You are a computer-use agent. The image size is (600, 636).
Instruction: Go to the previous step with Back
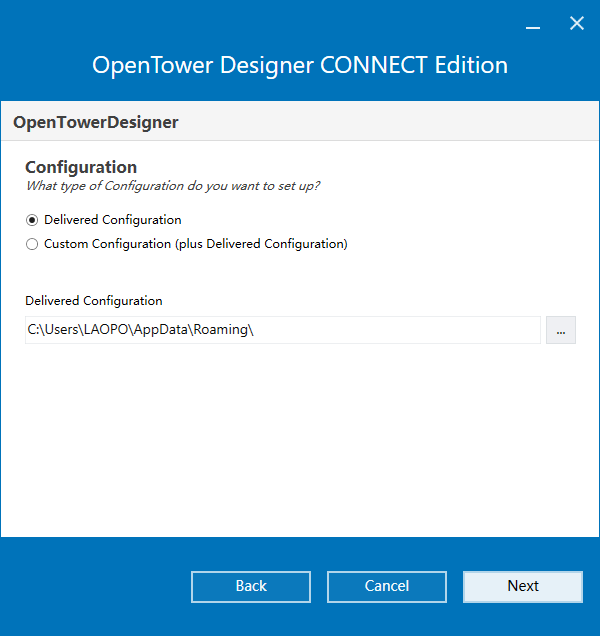pos(251,587)
